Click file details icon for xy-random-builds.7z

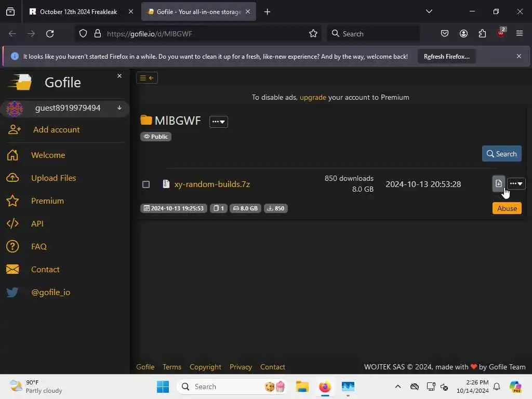(498, 183)
